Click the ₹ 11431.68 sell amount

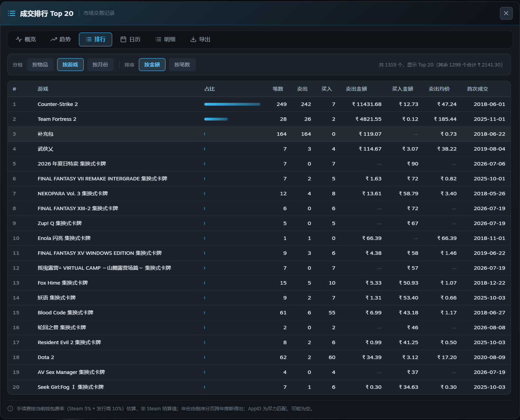[x=367, y=104]
